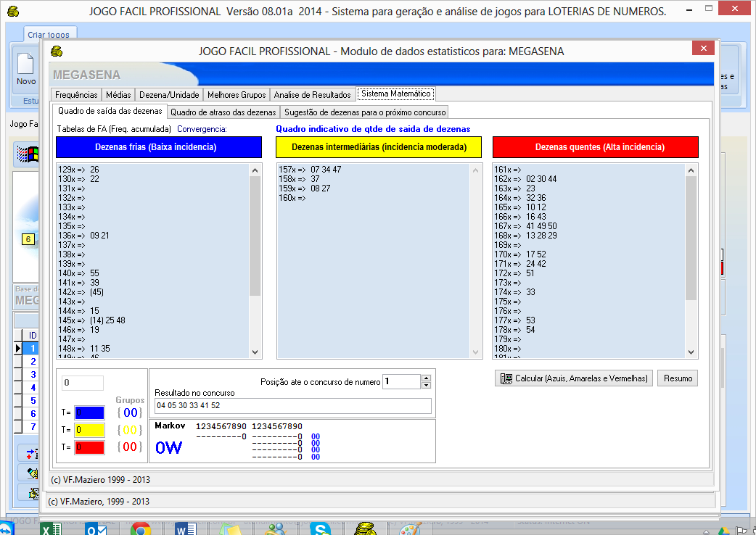Viewport: 756px width, 535px height.
Task: Launch Google Chrome from the taskbar
Action: coord(140,528)
